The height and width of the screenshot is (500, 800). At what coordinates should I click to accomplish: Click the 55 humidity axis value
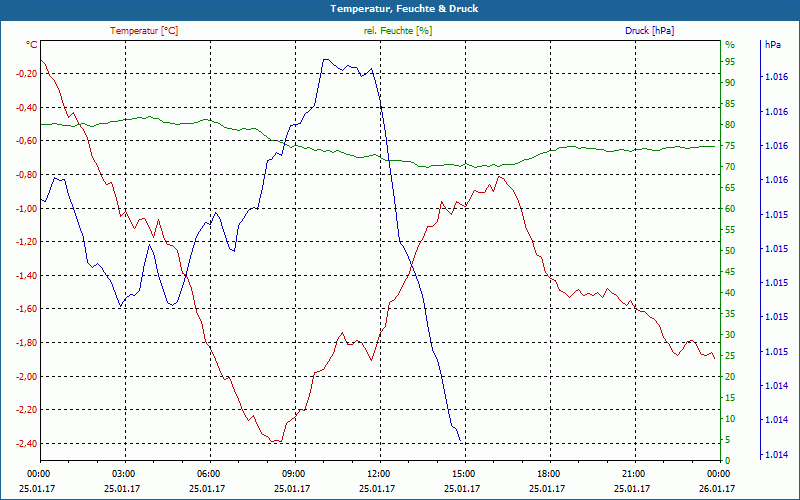pos(730,230)
